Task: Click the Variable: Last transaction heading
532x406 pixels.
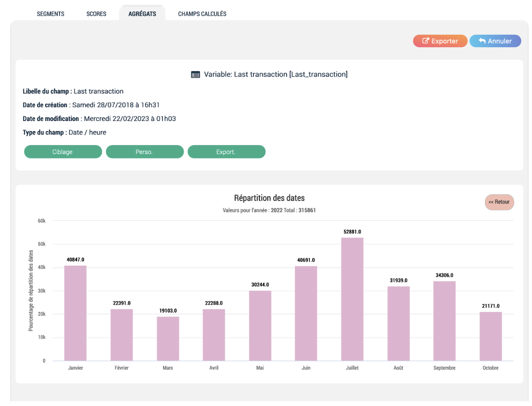Action: [x=276, y=74]
